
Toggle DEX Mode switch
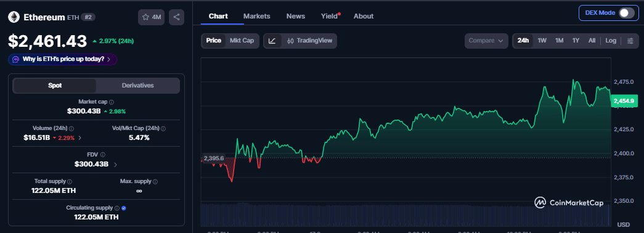pos(626,13)
